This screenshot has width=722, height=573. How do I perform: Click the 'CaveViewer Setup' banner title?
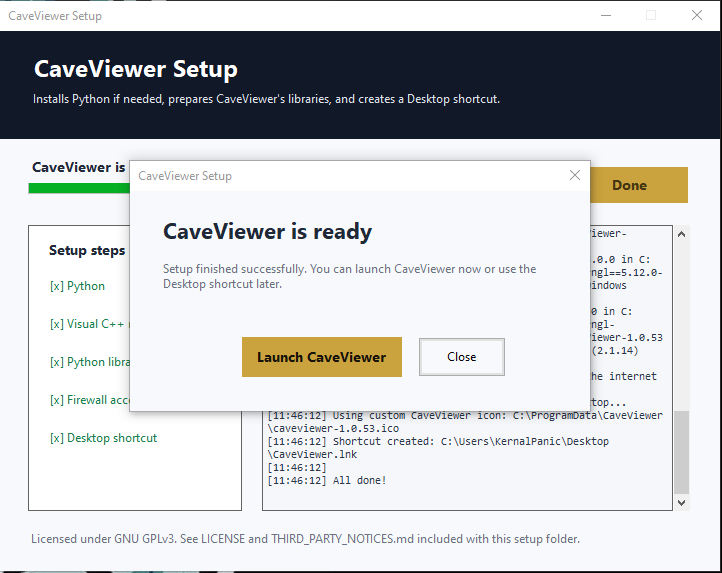coord(136,69)
